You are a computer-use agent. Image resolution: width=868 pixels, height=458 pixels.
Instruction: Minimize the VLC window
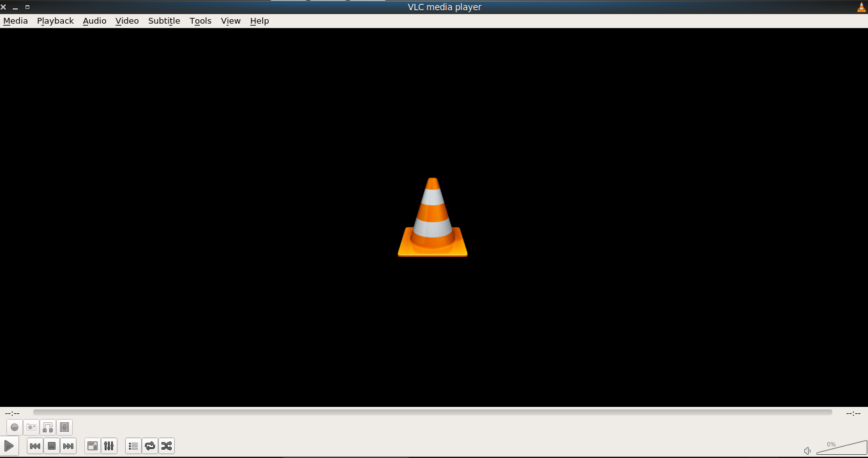[x=15, y=7]
